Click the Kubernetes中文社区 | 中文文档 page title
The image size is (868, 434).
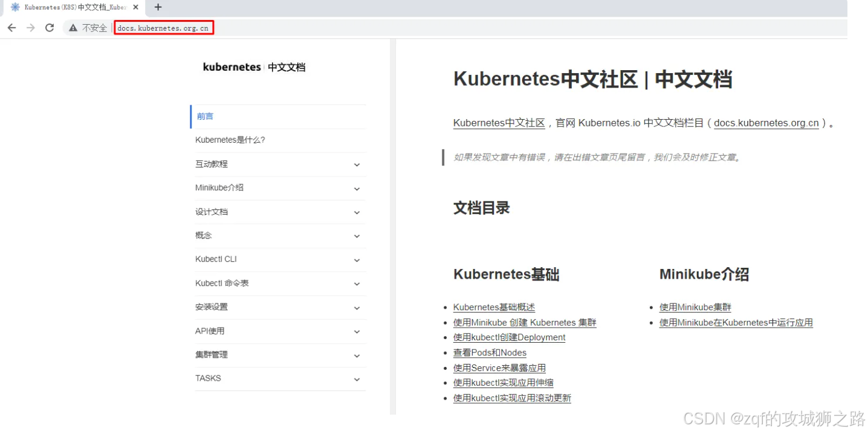[x=592, y=79]
